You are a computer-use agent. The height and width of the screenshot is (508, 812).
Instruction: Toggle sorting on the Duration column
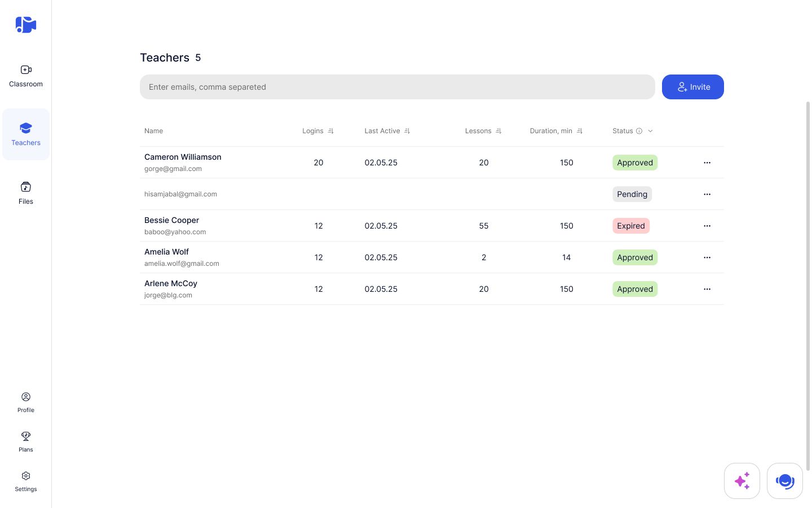[580, 130]
